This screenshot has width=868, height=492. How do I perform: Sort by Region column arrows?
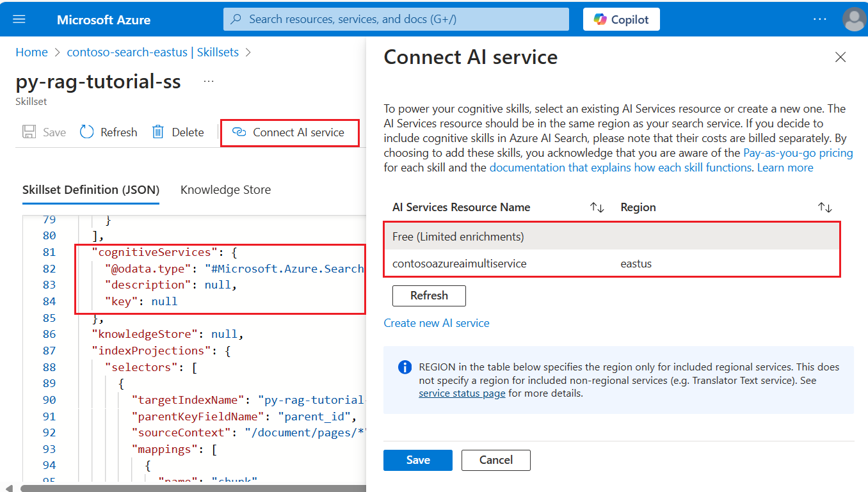point(825,207)
